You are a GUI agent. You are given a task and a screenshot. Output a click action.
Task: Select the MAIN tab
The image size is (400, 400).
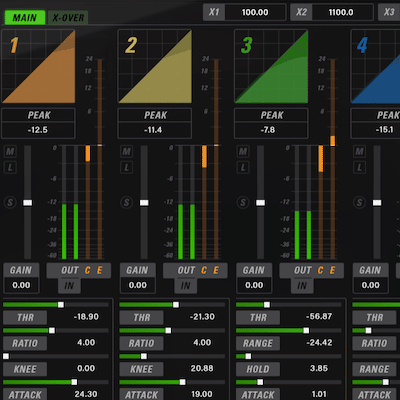(x=25, y=17)
